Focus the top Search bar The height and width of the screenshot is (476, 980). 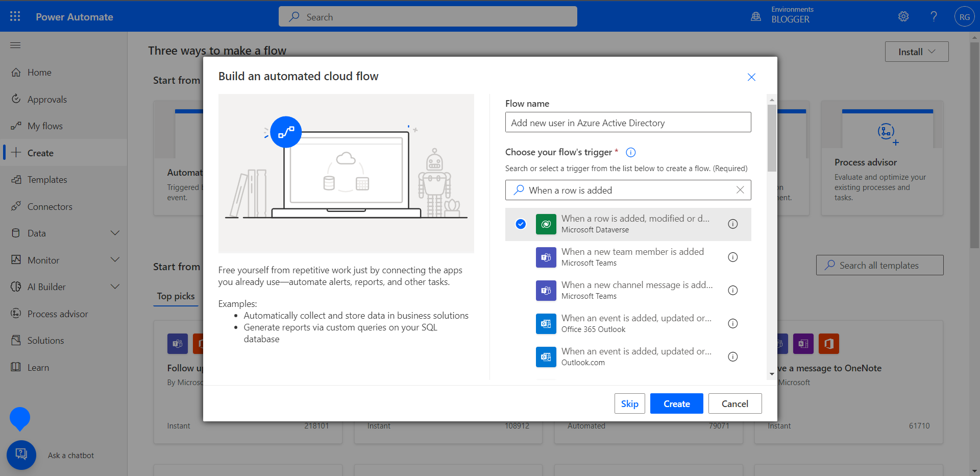pos(428,16)
